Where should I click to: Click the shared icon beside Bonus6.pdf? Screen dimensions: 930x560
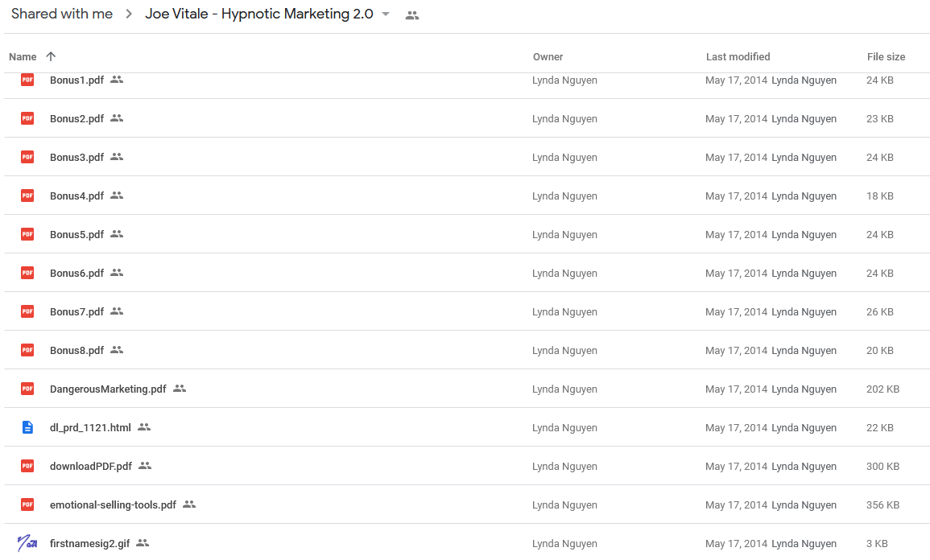click(117, 272)
